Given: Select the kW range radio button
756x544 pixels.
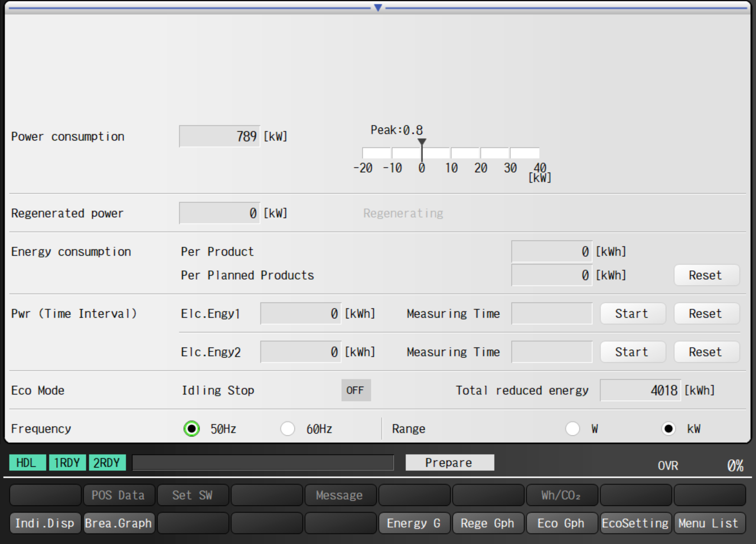Looking at the screenshot, I should [x=668, y=429].
